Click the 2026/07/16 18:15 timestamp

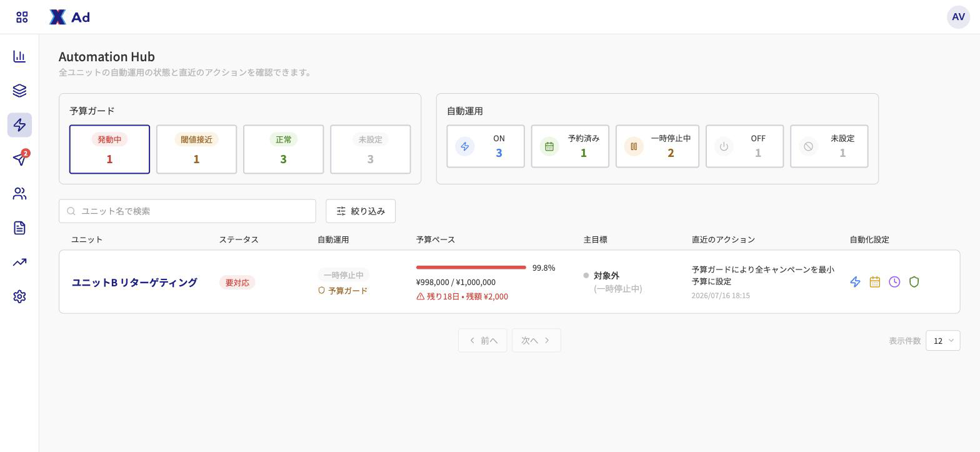tap(721, 295)
